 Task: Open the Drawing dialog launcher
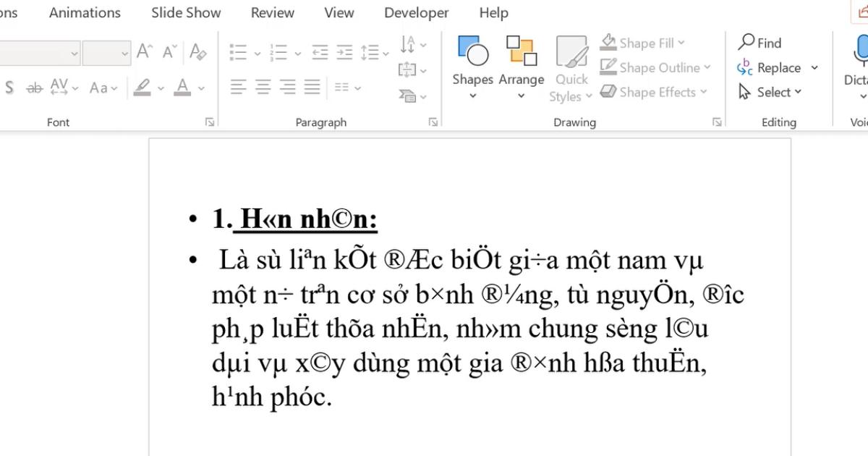(x=717, y=122)
